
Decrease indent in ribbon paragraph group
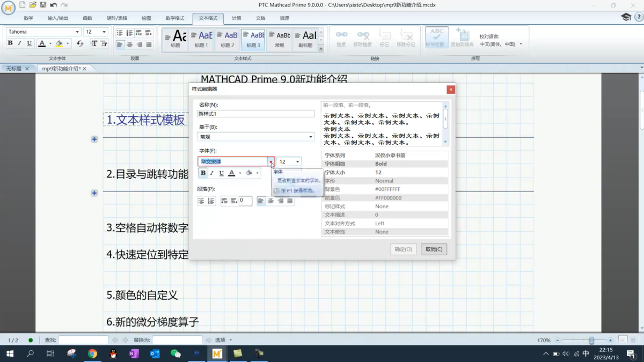point(140,33)
